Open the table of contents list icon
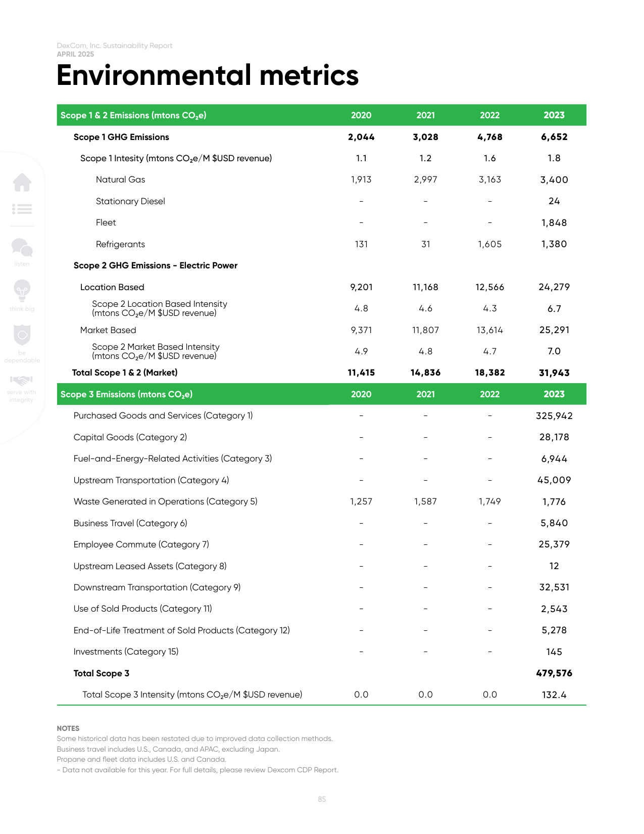 click(x=22, y=209)
